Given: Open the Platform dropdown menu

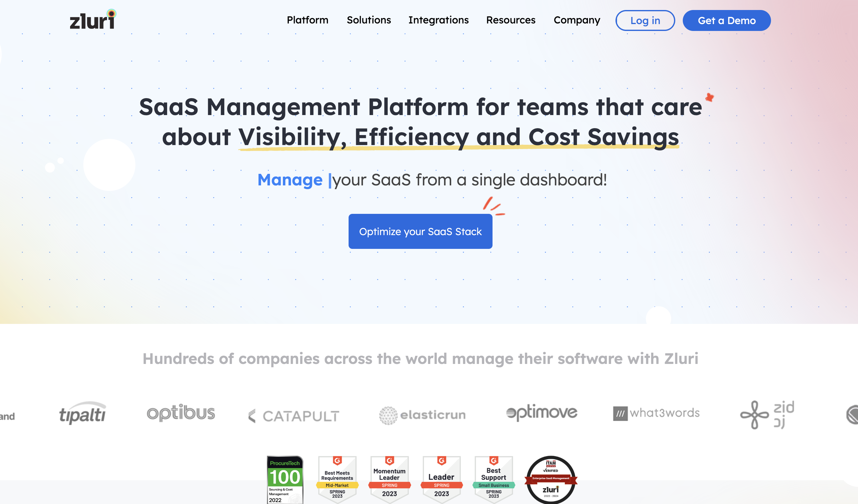Looking at the screenshot, I should point(307,20).
